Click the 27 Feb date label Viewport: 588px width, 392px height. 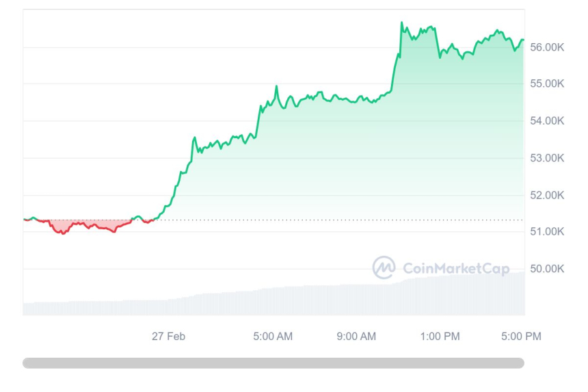168,336
